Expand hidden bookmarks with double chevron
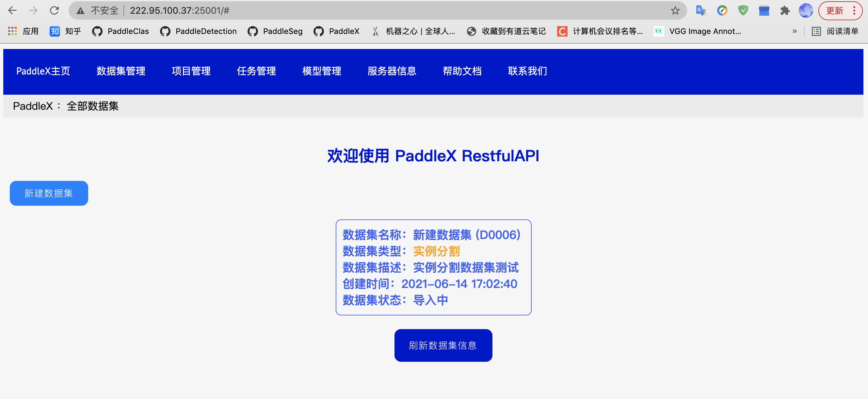 [x=795, y=31]
